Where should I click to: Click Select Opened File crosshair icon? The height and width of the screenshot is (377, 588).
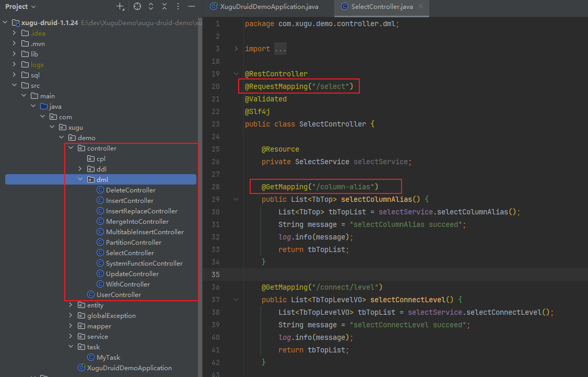tap(137, 7)
